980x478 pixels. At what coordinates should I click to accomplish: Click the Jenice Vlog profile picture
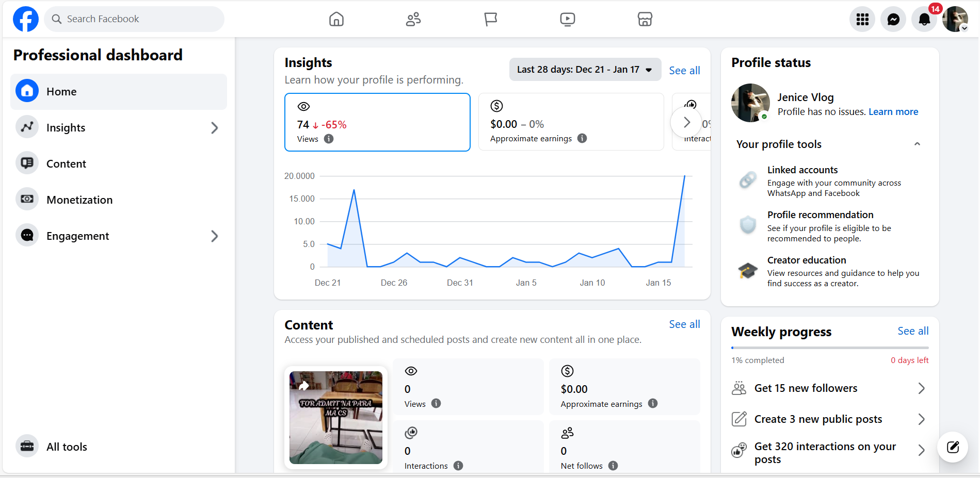[750, 103]
